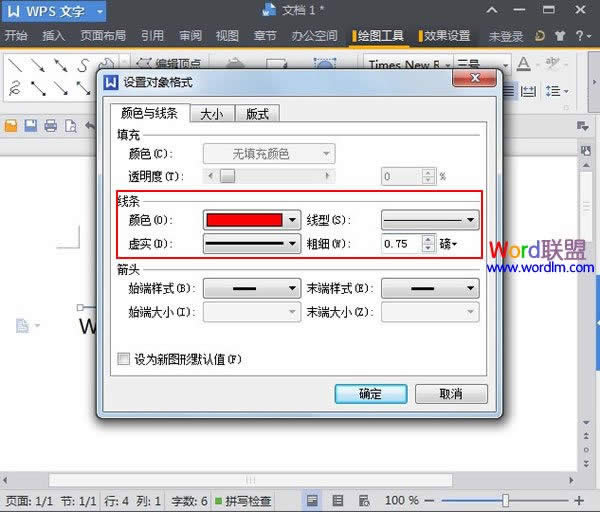Click the skin T-shirt icon in title bar
Image resolution: width=600 pixels, height=512 pixels.
pyautogui.click(x=560, y=36)
